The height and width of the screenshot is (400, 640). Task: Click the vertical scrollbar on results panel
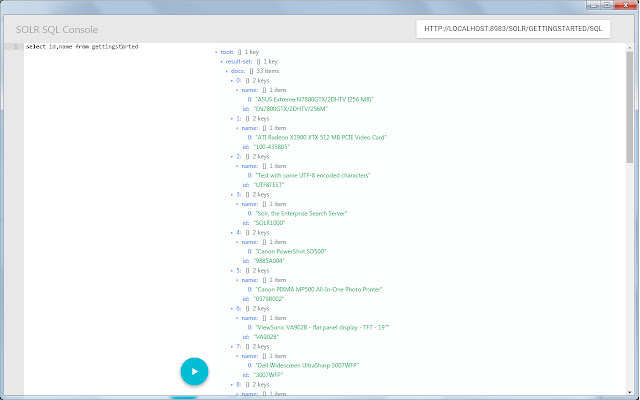pyautogui.click(x=630, y=110)
